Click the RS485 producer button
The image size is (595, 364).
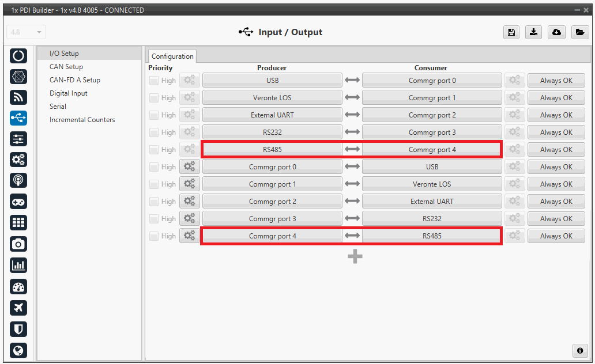(272, 149)
